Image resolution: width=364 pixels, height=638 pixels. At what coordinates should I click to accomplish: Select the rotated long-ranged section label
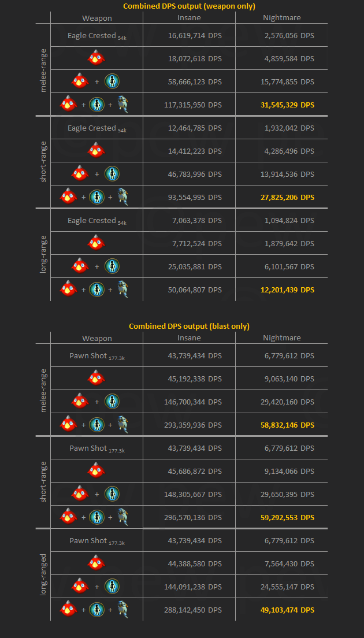[43, 574]
